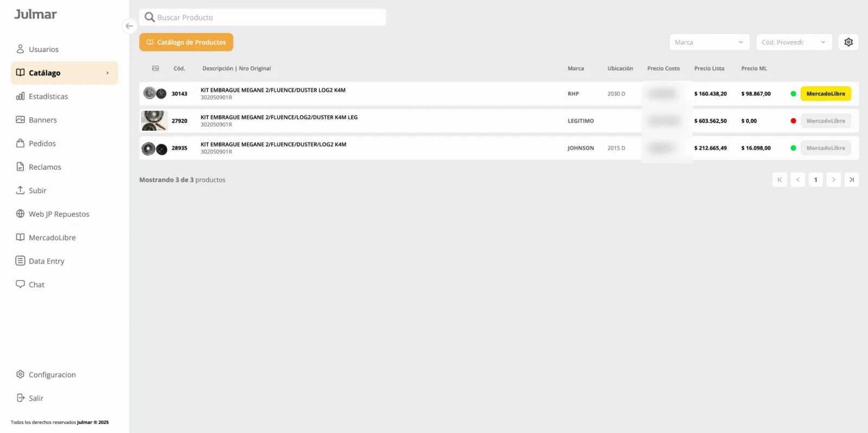Click the Estadísticas bar chart icon
Image resolution: width=868 pixels, height=433 pixels.
(x=20, y=96)
